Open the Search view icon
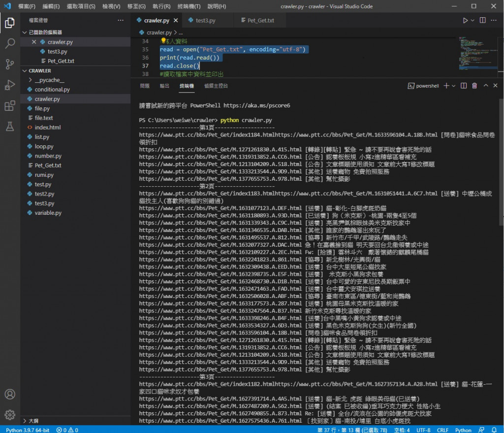Image resolution: width=504 pixels, height=433 pixels. 10,43
